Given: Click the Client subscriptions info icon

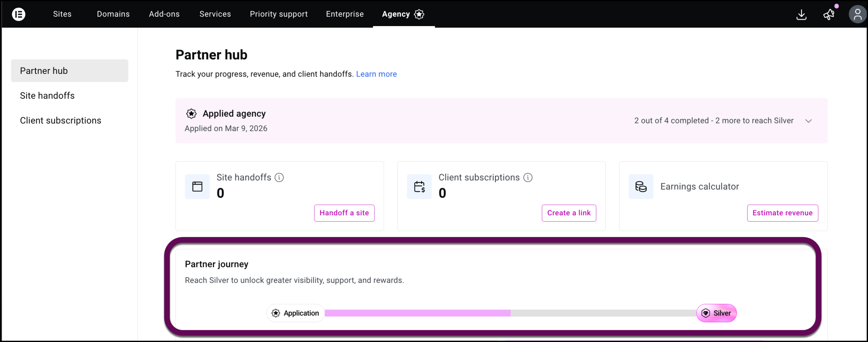Looking at the screenshot, I should pyautogui.click(x=528, y=178).
